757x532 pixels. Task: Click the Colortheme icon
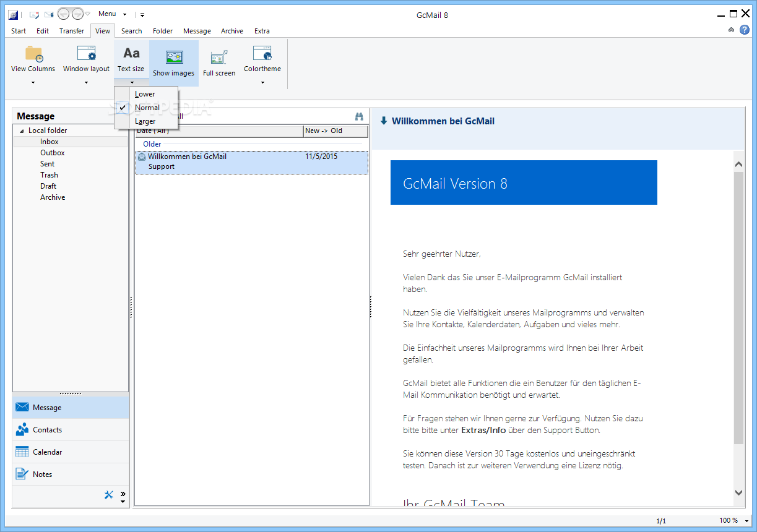pyautogui.click(x=262, y=54)
